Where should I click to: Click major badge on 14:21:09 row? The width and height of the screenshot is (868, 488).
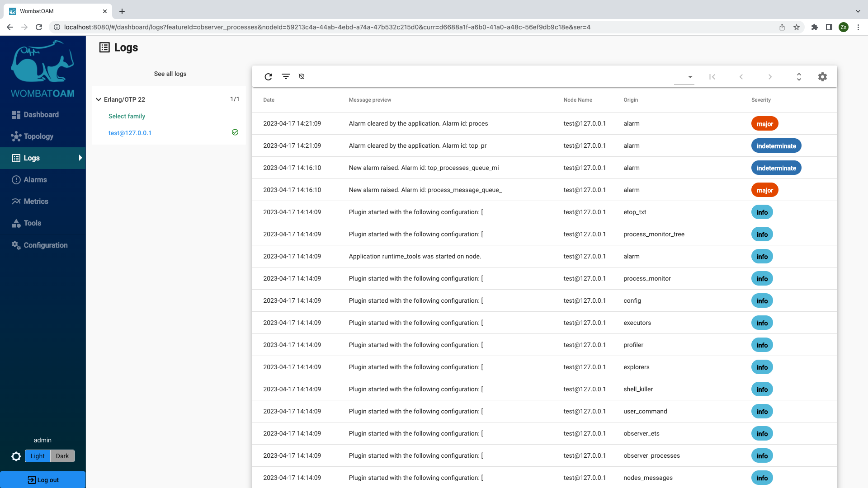pyautogui.click(x=764, y=124)
